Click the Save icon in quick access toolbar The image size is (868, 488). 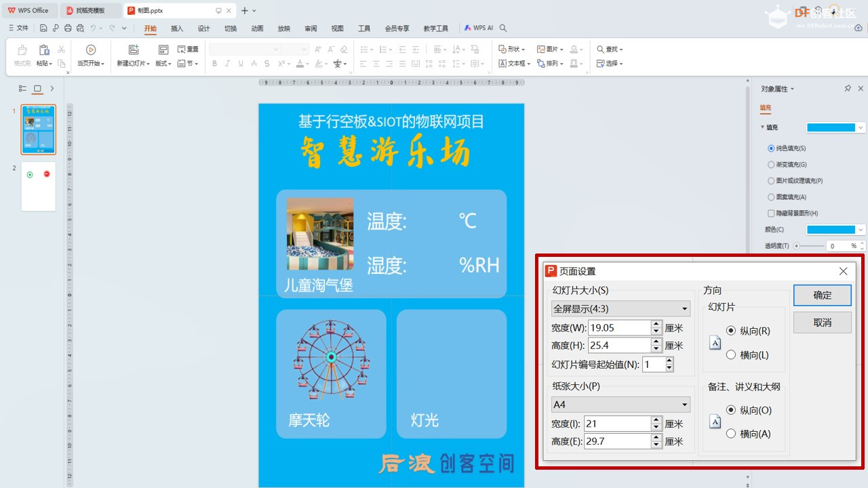click(43, 28)
